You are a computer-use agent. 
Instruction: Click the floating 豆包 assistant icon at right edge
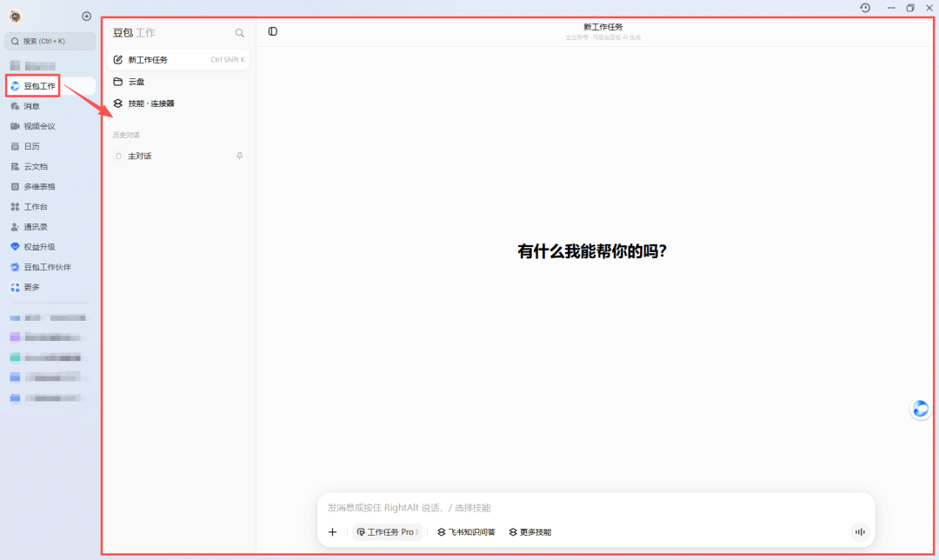point(921,409)
